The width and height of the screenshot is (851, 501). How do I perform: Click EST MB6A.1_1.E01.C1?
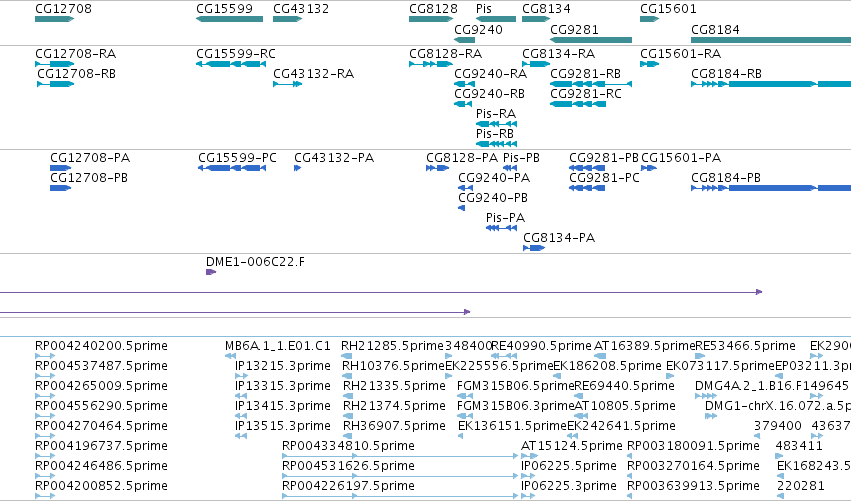[x=230, y=357]
